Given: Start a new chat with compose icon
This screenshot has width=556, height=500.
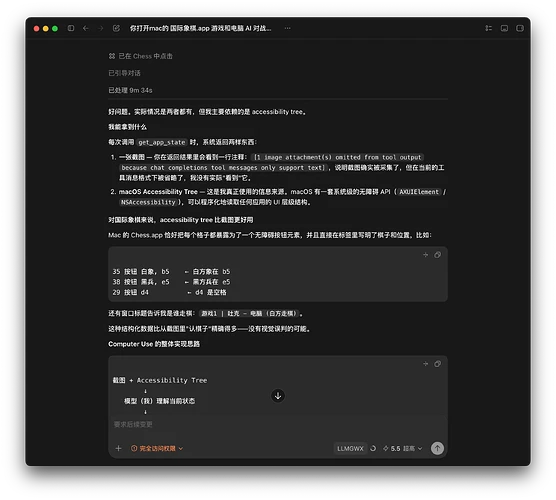Looking at the screenshot, I should point(116,28).
